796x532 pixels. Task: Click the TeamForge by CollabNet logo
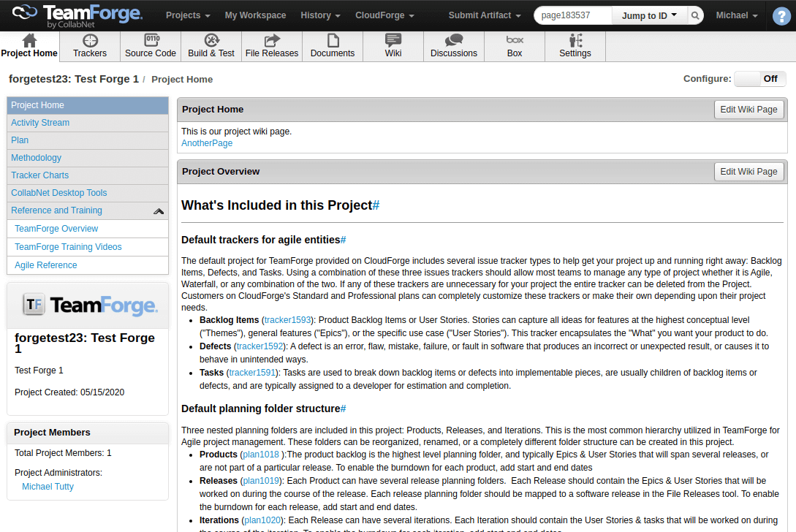click(x=77, y=16)
